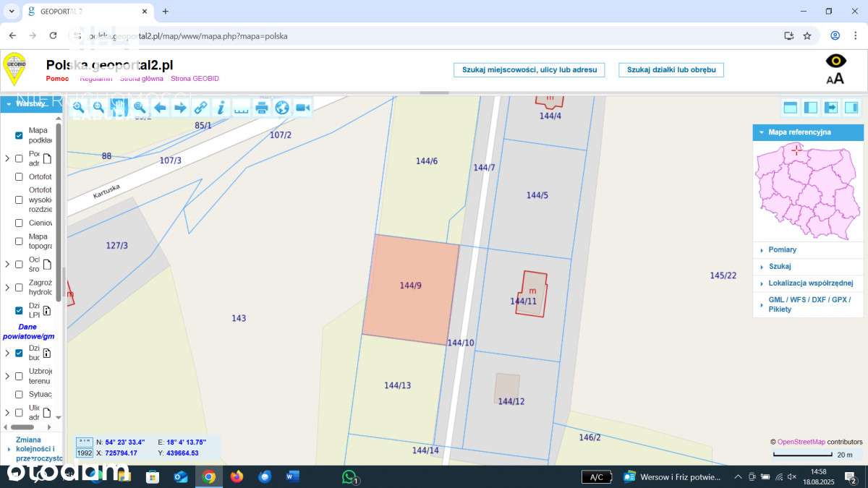
Task: Switch coordinate format to degrees-minutes-seconds box
Action: tap(85, 441)
